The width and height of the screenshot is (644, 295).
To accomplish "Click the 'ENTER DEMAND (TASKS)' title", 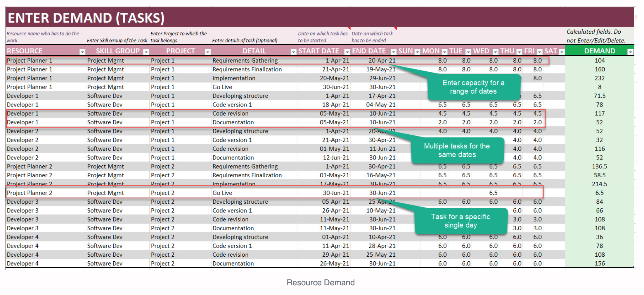I will point(86,18).
